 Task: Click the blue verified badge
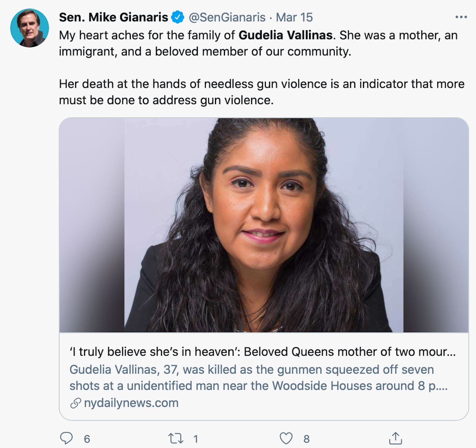[x=177, y=17]
